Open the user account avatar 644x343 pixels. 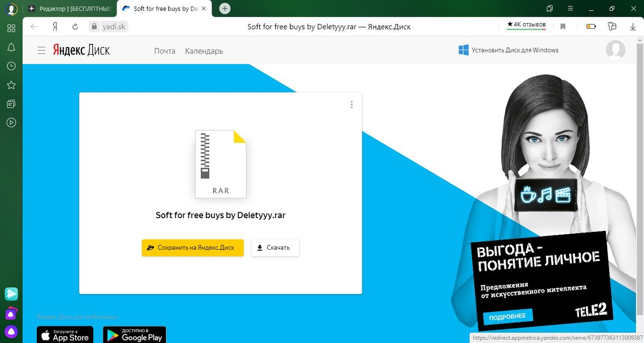point(616,50)
